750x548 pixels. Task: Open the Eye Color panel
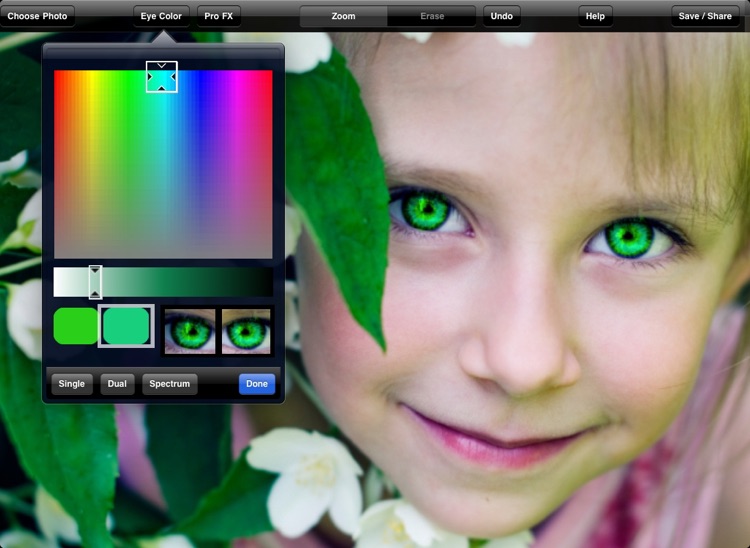click(x=161, y=16)
